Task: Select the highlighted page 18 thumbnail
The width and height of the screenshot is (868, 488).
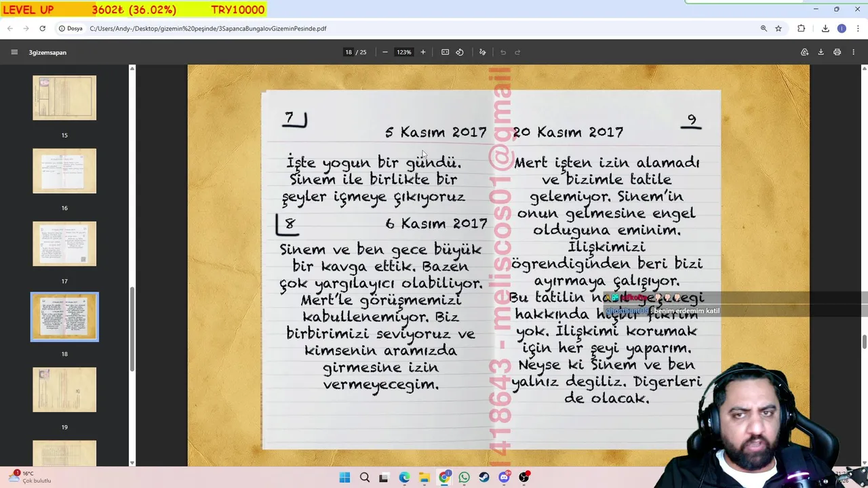Action: (x=64, y=317)
